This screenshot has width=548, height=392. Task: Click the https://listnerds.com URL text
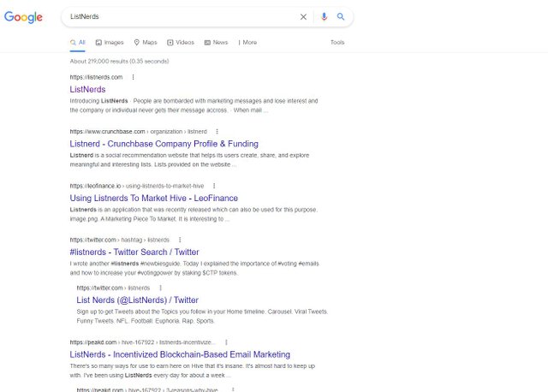pyautogui.click(x=96, y=77)
